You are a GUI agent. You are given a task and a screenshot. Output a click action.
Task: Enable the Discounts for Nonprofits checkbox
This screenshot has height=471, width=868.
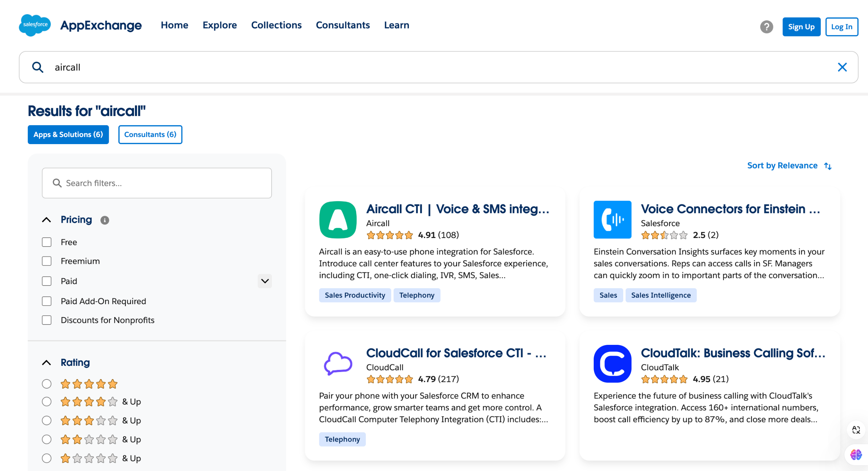47,320
